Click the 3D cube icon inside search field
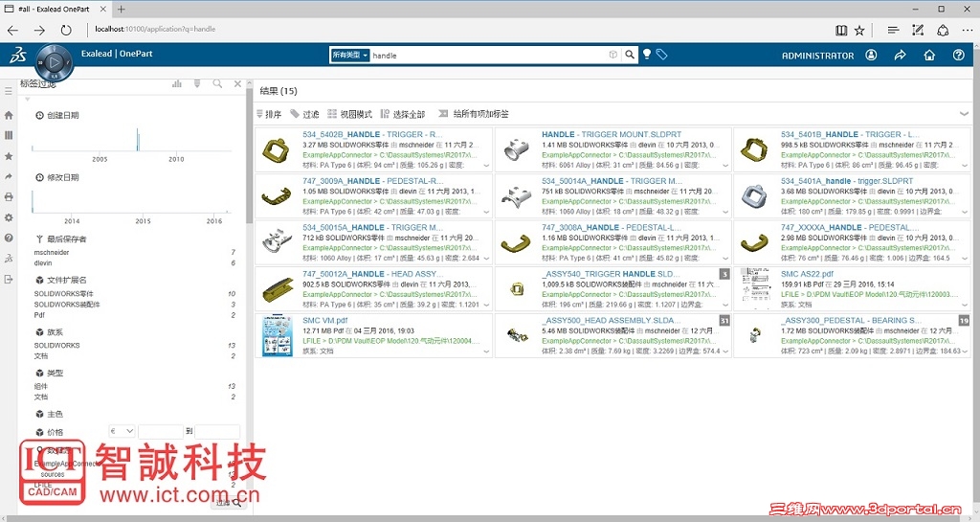The width and height of the screenshot is (980, 522). 613,55
